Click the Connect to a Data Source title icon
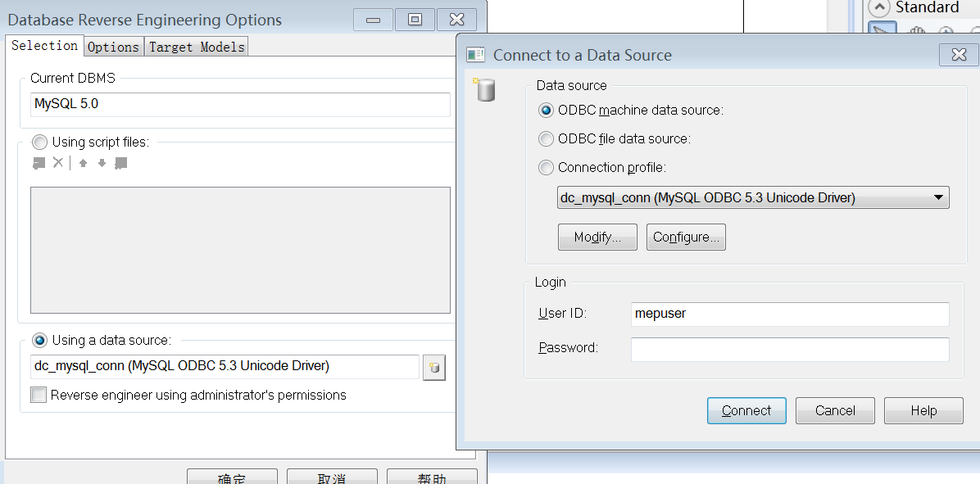The width and height of the screenshot is (980, 484). (x=475, y=55)
